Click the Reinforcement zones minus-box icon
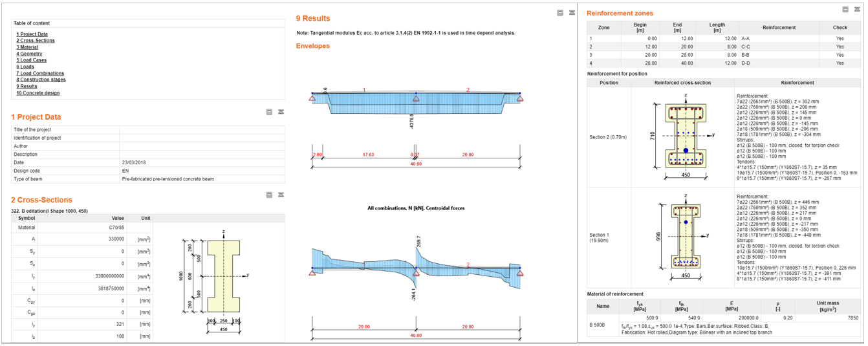 pos(845,10)
